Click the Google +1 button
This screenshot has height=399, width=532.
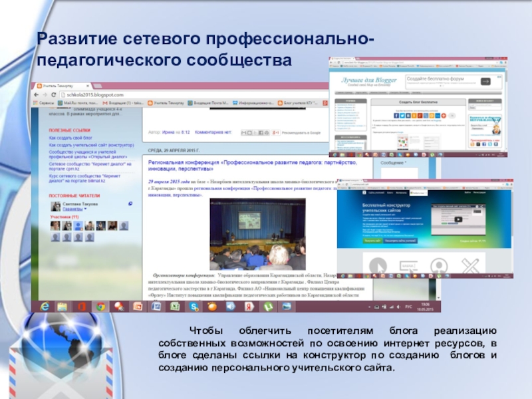tap(276, 132)
